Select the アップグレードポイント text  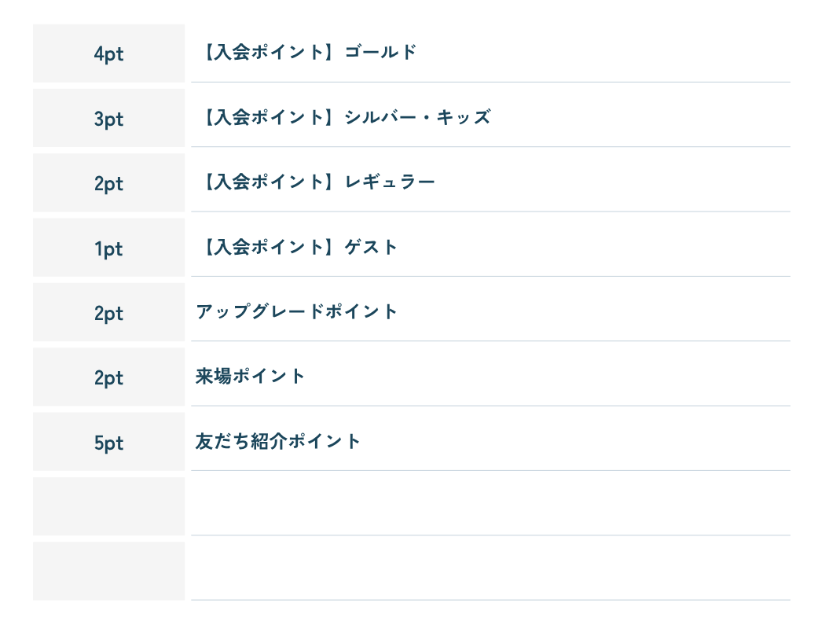pos(297,311)
